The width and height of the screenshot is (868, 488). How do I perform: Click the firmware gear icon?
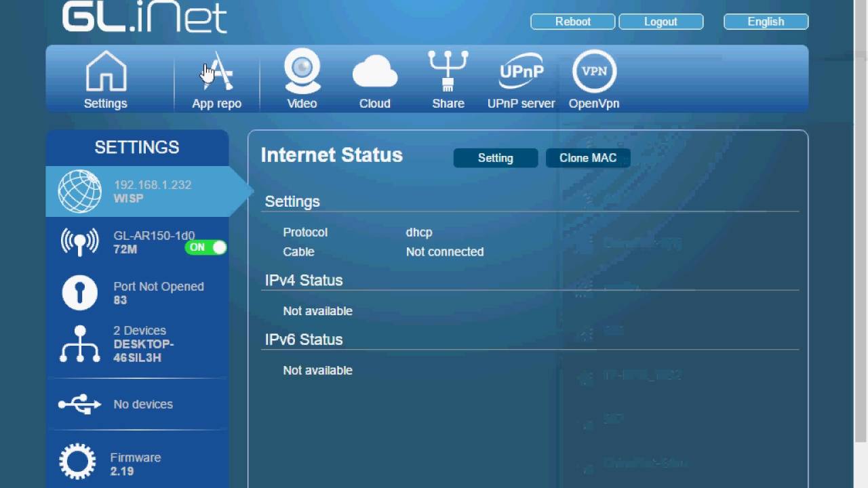point(77,463)
